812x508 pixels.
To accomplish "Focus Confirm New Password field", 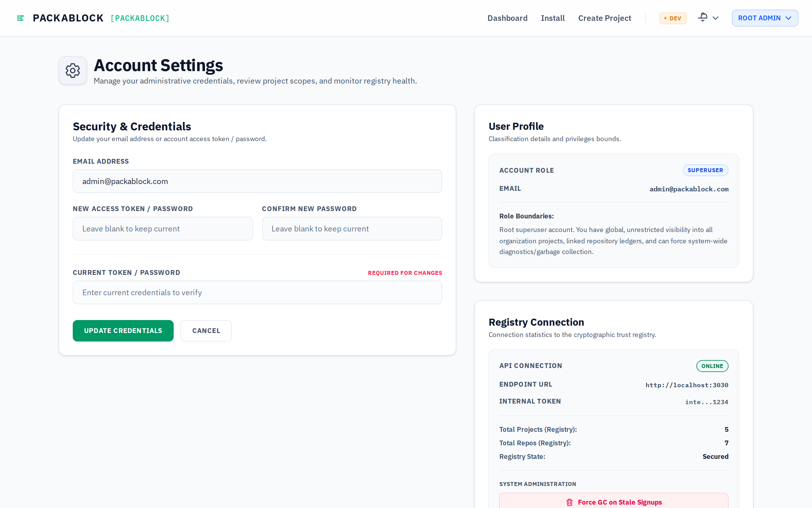I will [352, 229].
